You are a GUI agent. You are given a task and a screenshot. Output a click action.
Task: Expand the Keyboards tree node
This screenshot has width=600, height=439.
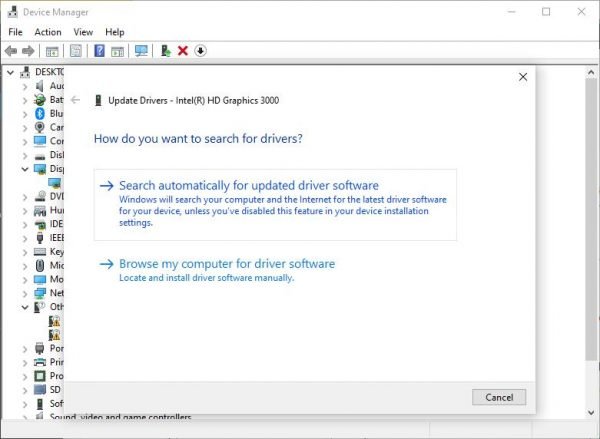25,252
